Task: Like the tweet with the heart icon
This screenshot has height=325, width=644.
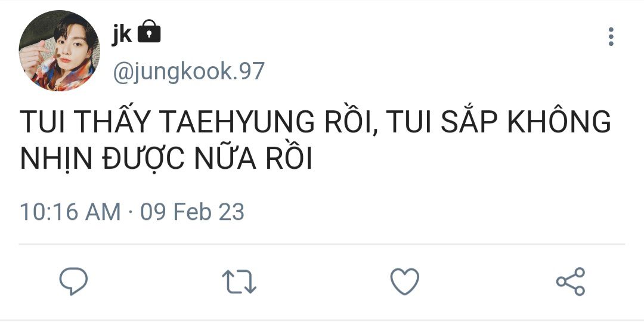Action: click(x=404, y=281)
